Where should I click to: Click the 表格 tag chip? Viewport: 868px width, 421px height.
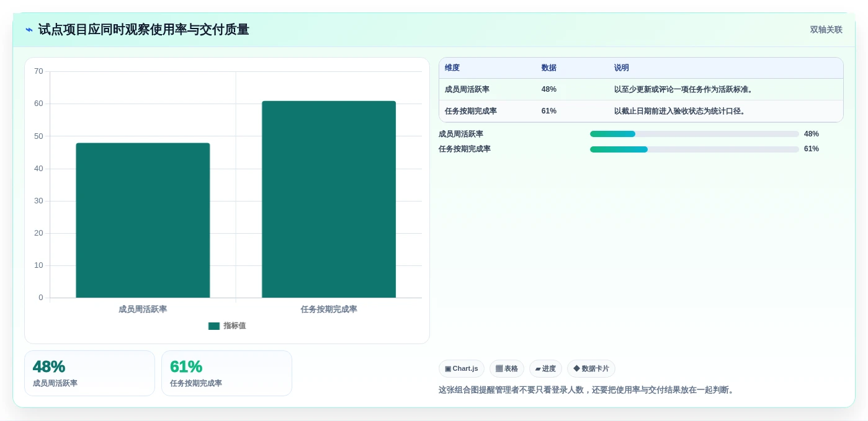(x=507, y=369)
